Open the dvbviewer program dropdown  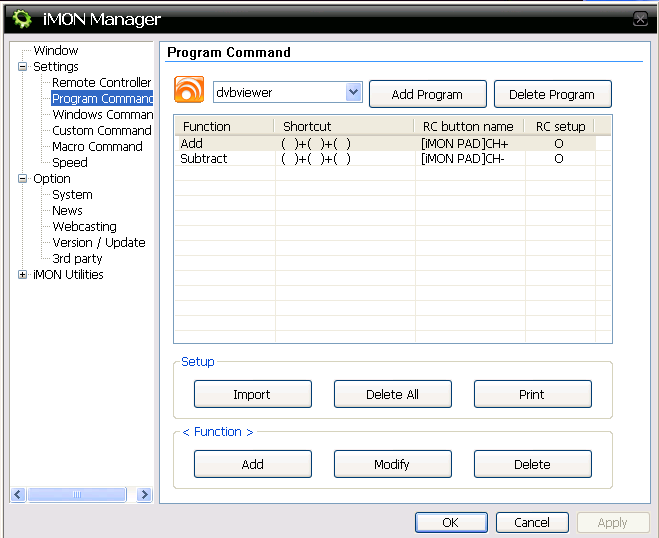pos(353,92)
